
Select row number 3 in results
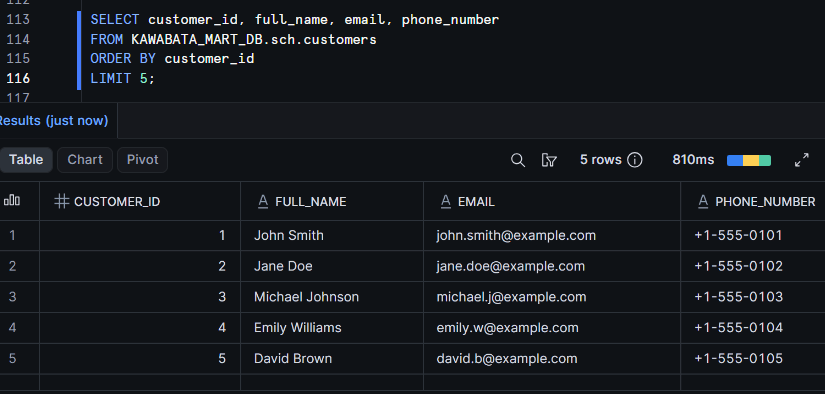(13, 297)
